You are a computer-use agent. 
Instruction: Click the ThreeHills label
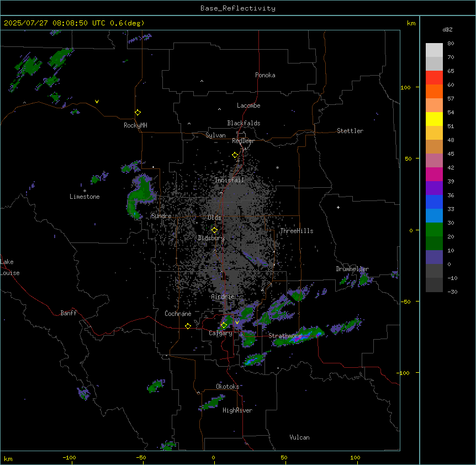coord(297,231)
